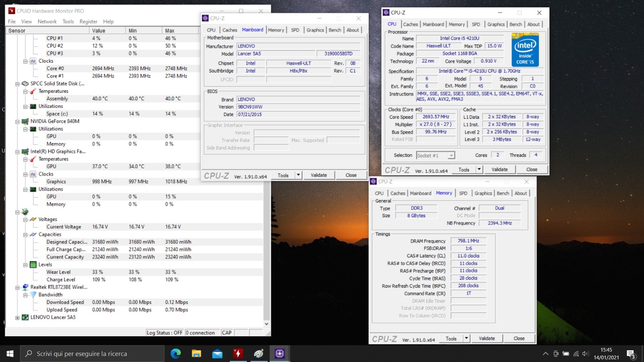644x362 pixels.
Task: Show hidden tray icons with the chevron
Action: 545,354
